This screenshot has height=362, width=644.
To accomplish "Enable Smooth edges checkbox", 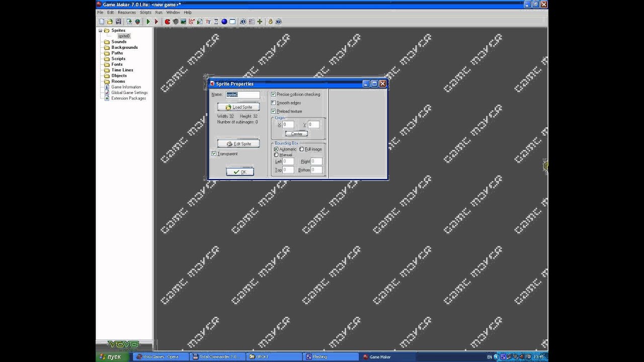I will click(x=273, y=103).
